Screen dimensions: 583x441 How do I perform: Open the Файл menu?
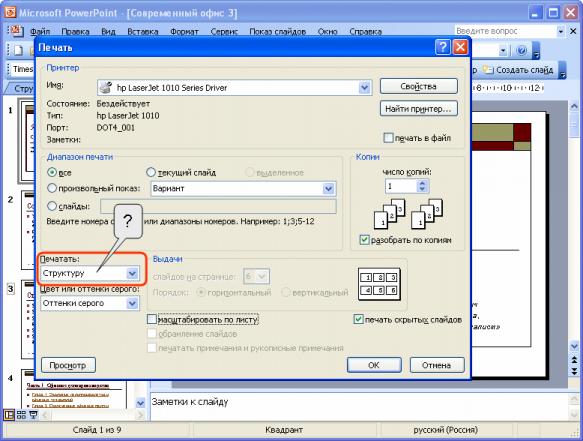tap(40, 32)
